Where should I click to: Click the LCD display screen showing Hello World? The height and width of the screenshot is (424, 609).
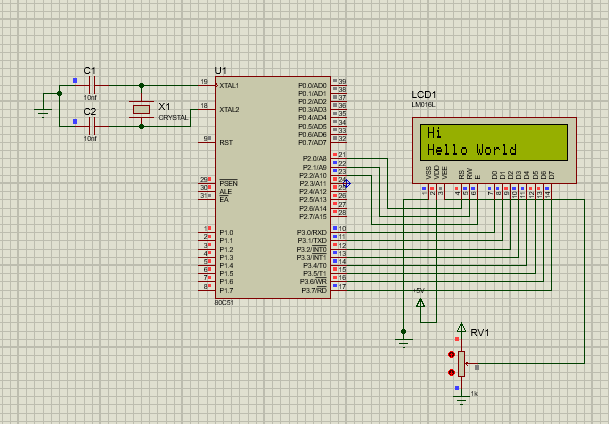pyautogui.click(x=492, y=142)
